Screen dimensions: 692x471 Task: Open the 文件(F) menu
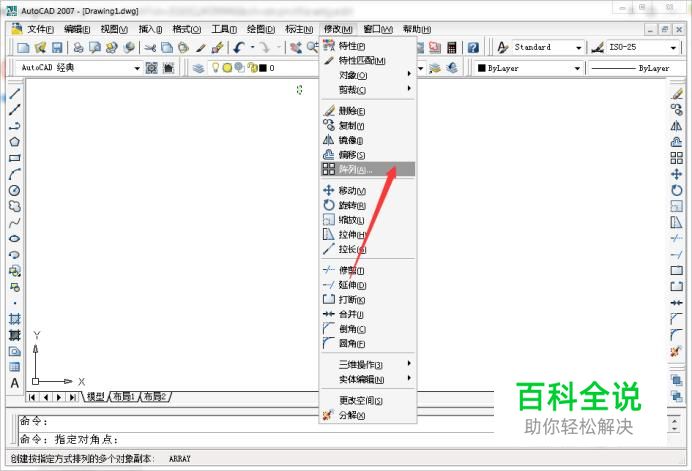point(40,29)
